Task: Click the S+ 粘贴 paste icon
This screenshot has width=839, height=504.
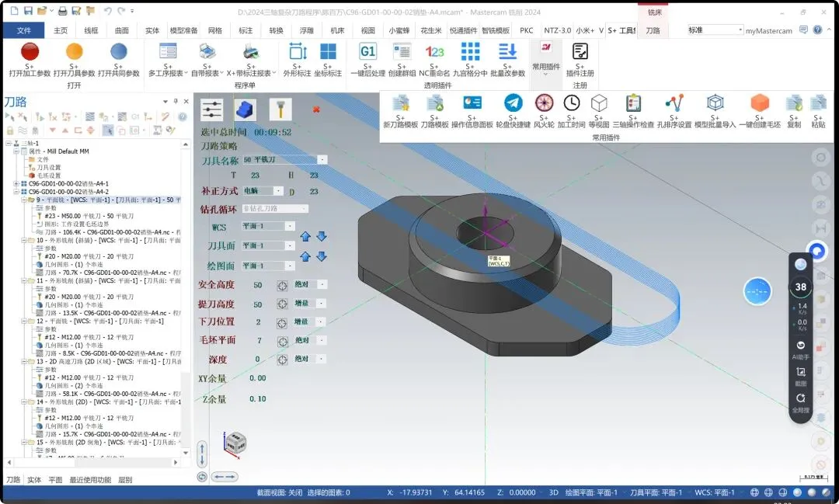Action: pos(818,103)
